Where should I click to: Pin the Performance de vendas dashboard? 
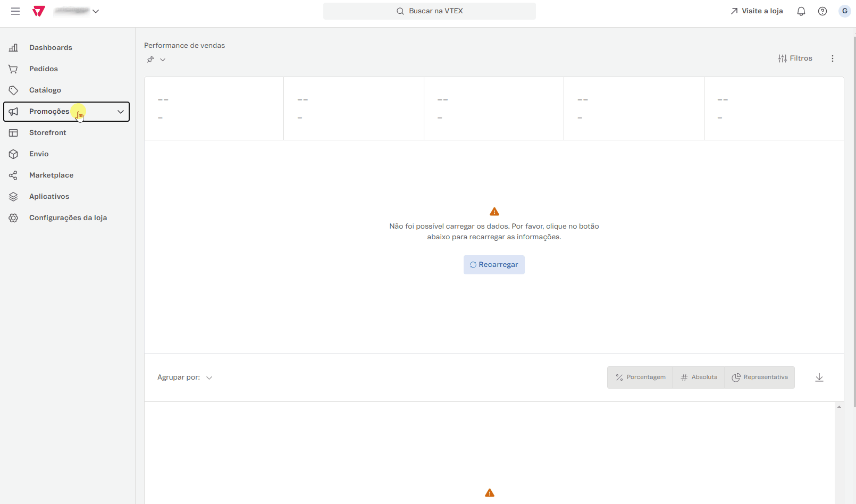click(150, 59)
